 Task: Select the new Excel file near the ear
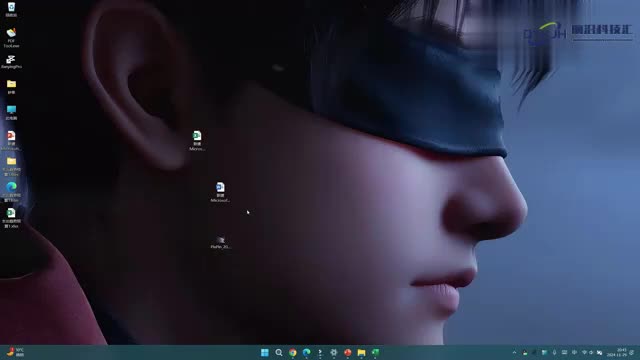197,140
